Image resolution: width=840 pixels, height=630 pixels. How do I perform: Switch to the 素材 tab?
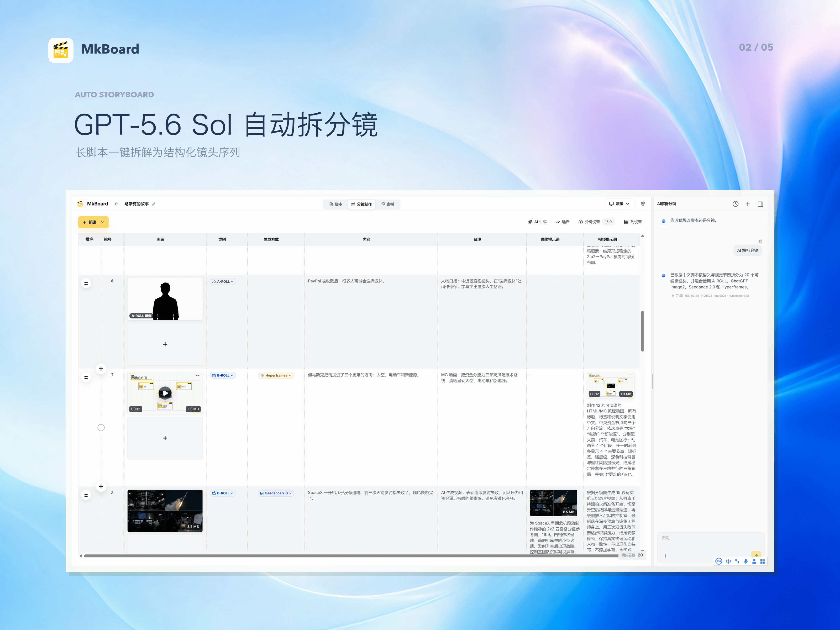[387, 204]
